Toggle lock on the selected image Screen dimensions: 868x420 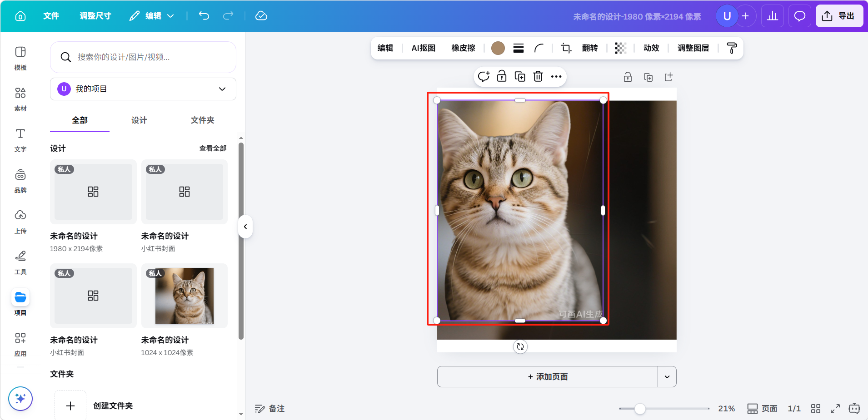tap(502, 76)
